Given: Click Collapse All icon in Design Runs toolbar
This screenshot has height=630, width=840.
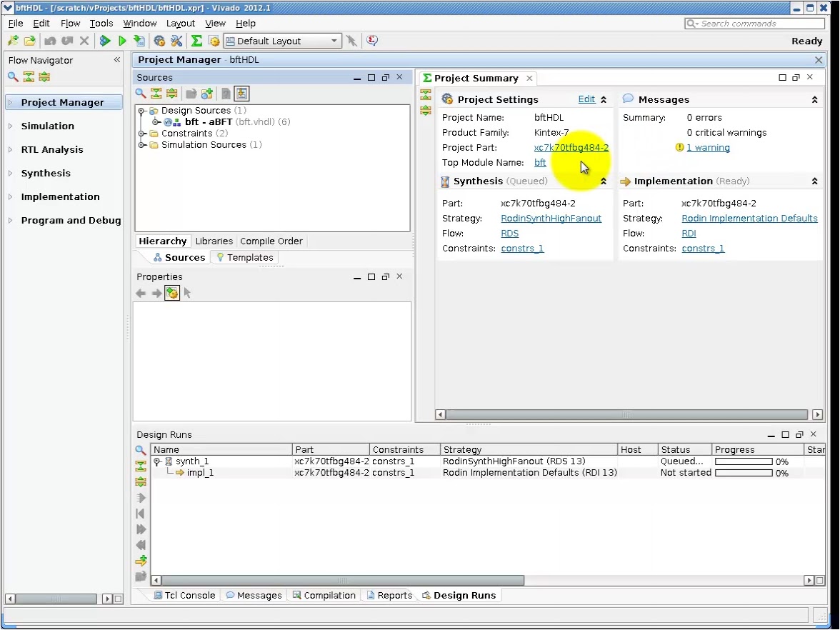Looking at the screenshot, I should coord(140,466).
